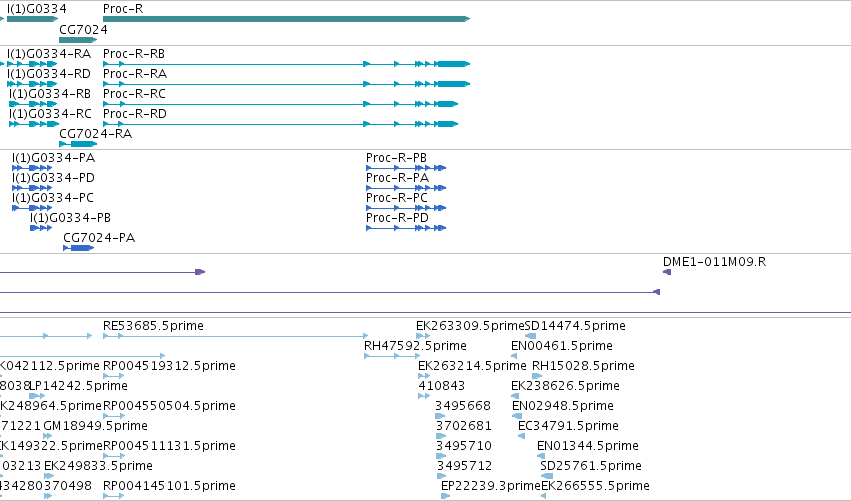This screenshot has width=851, height=501.
Task: Select the Proc-R-RD transcript label
Action: pos(135,114)
